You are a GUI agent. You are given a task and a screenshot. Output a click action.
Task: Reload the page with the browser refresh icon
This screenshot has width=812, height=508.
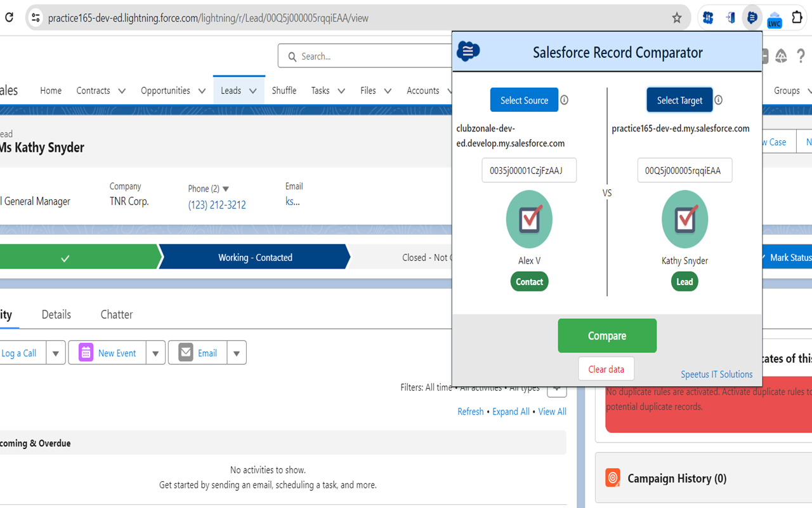(9, 18)
